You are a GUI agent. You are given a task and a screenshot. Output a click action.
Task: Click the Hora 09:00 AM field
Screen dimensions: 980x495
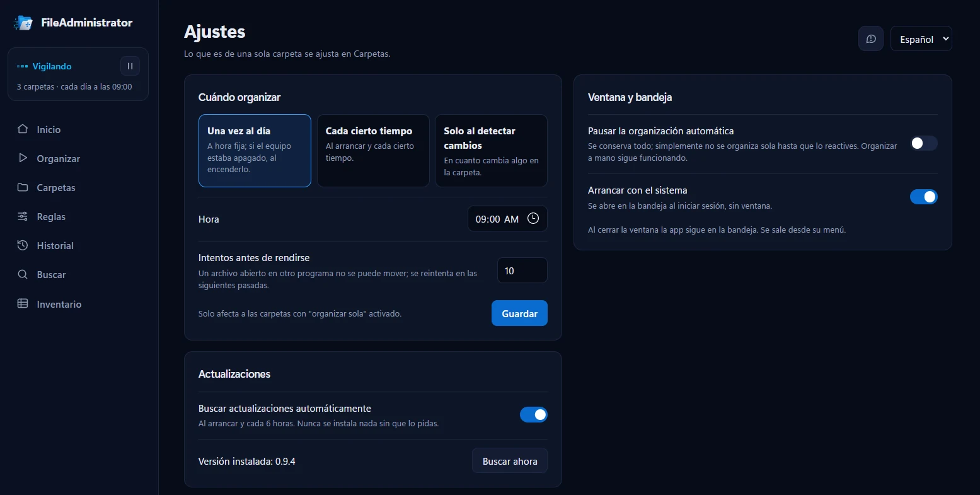pos(507,219)
